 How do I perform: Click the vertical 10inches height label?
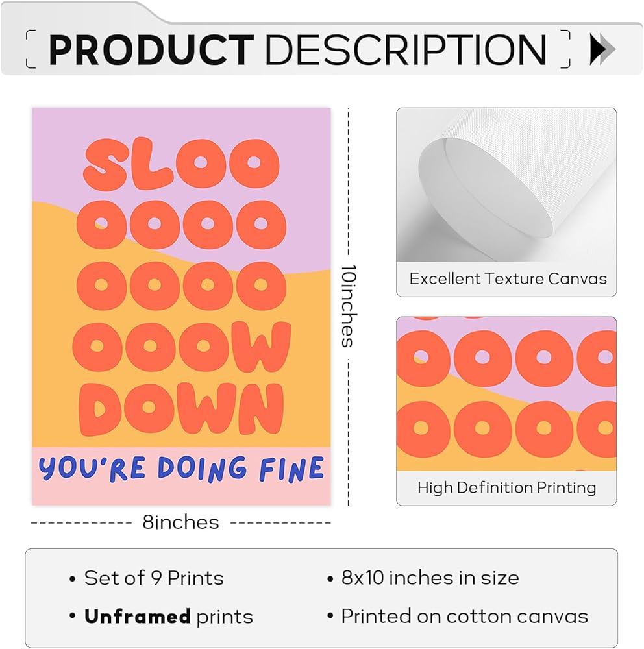click(x=349, y=306)
